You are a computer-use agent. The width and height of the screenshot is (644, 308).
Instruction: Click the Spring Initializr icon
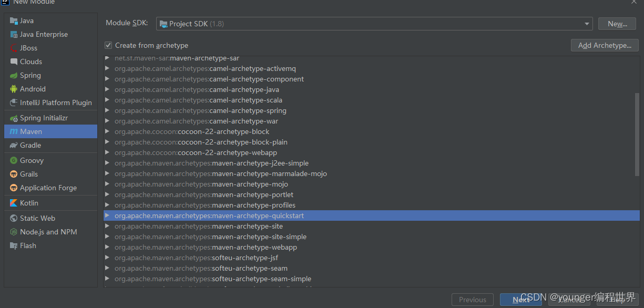pyautogui.click(x=14, y=118)
